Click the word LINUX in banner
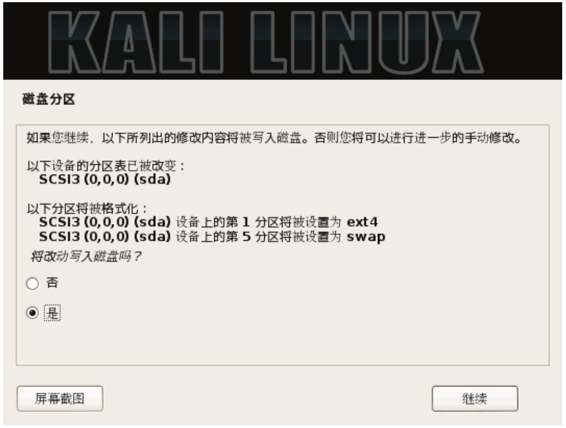 tap(366, 42)
